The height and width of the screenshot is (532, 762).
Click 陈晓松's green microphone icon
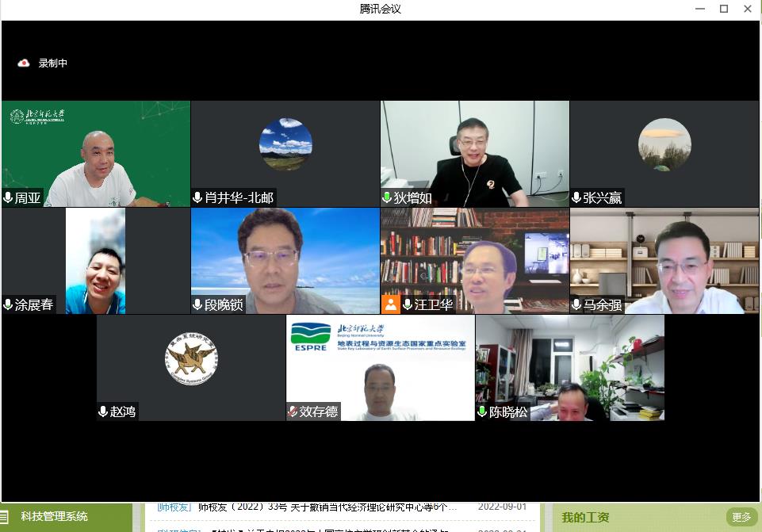tap(482, 411)
